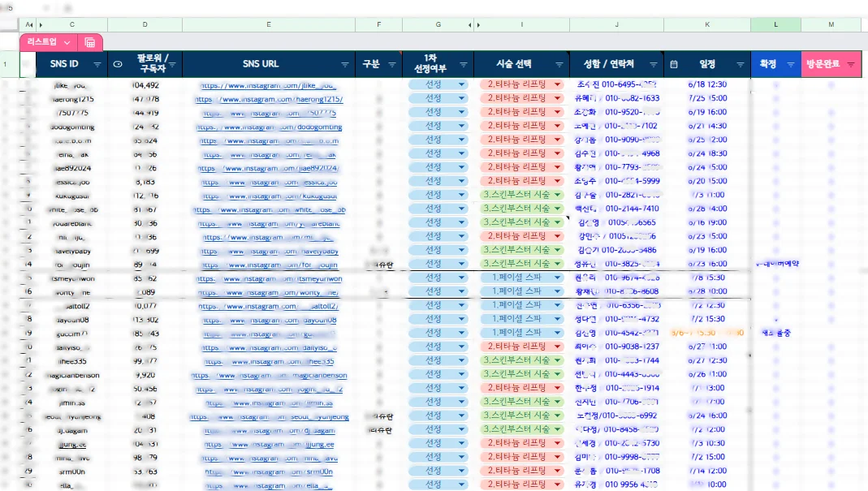The image size is (868, 491).
Task: Click the eye icon in the header row
Action: pyautogui.click(x=118, y=64)
